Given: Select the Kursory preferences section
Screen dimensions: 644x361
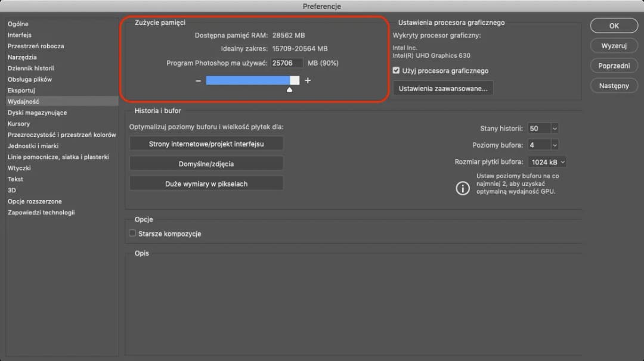Looking at the screenshot, I should click(19, 123).
